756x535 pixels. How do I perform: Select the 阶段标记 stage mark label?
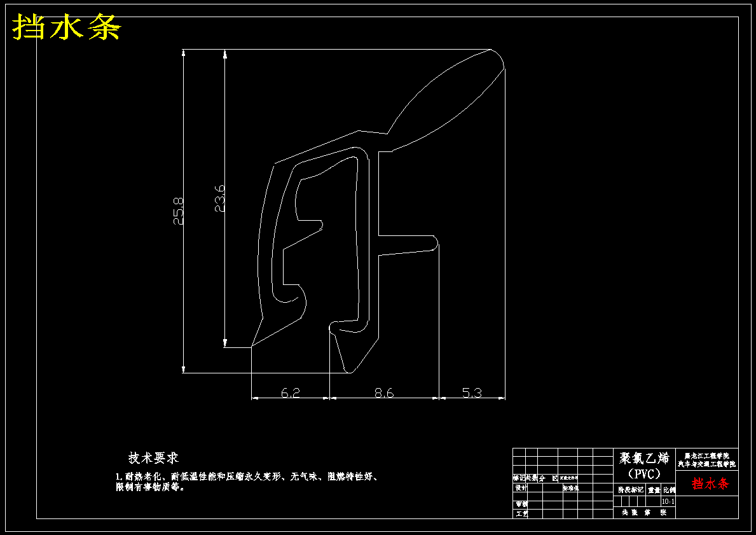point(631,490)
